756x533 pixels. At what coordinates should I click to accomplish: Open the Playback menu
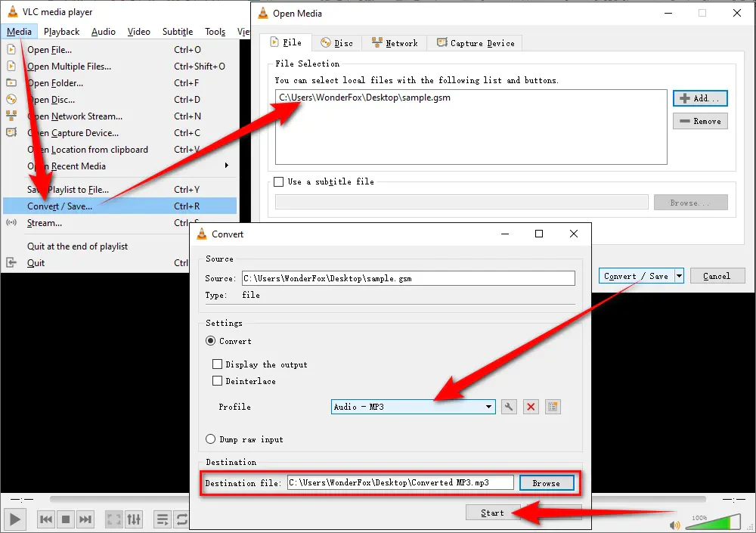62,31
